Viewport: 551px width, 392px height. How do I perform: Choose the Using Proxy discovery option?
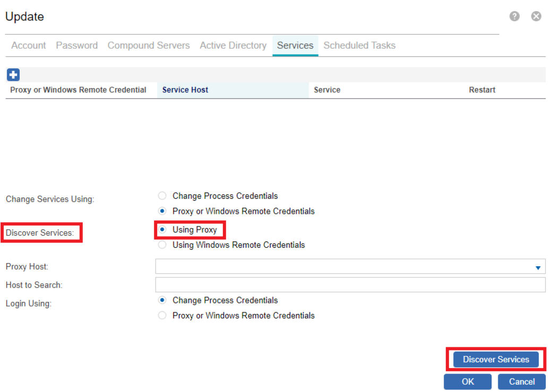click(x=163, y=230)
